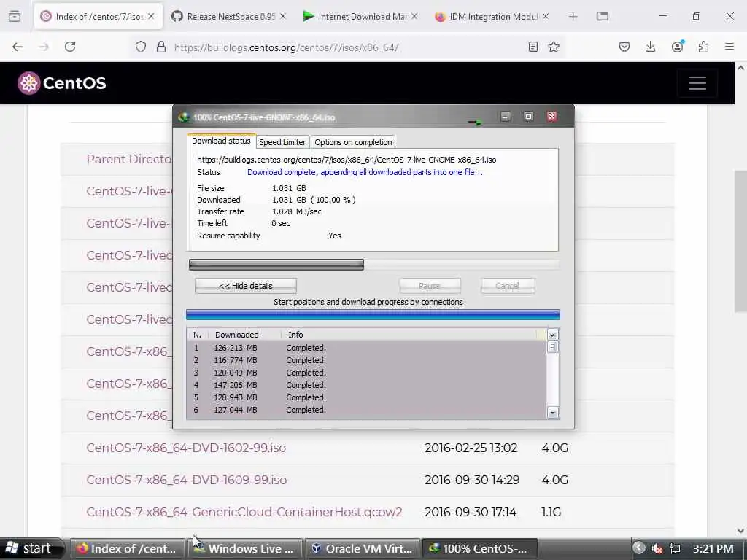Open Firefox extensions puzzle icon
The height and width of the screenshot is (560, 747).
tap(704, 47)
